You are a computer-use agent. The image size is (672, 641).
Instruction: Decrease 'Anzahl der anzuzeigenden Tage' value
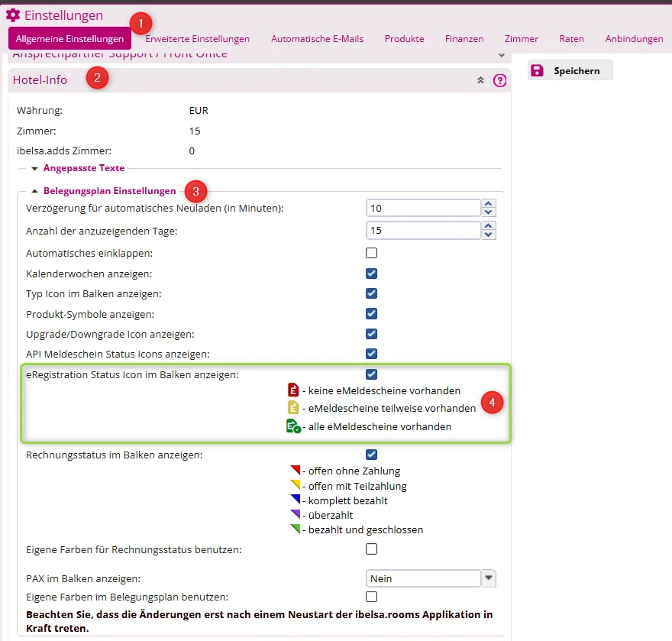pos(488,235)
